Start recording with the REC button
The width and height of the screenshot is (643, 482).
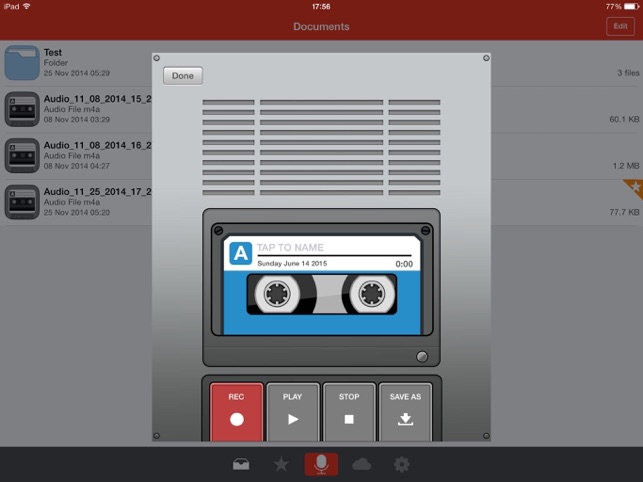pyautogui.click(x=237, y=412)
